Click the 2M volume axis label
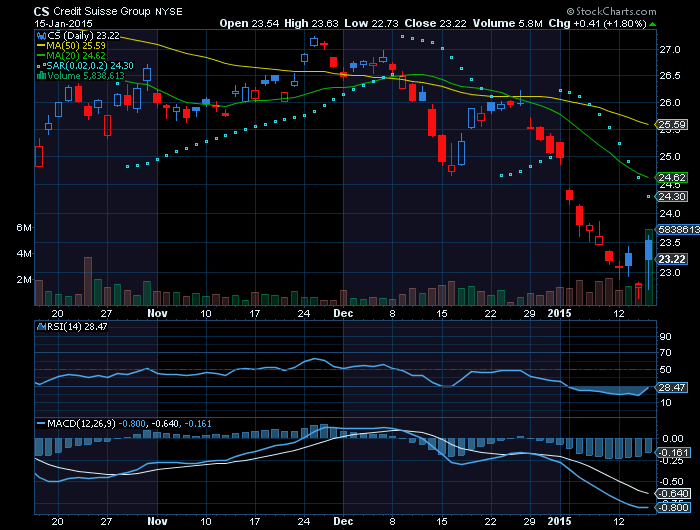Screen dimensions: 700x530 click(24, 280)
